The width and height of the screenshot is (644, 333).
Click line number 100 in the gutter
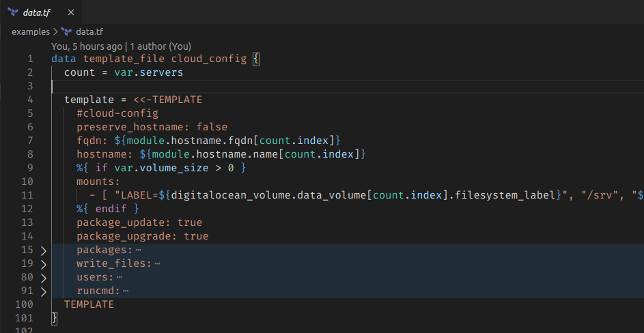23,304
